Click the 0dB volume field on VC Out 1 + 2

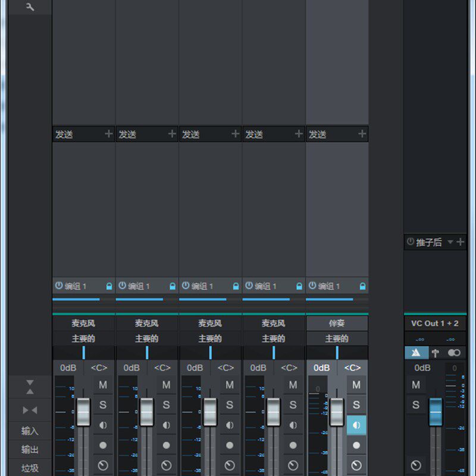422,368
